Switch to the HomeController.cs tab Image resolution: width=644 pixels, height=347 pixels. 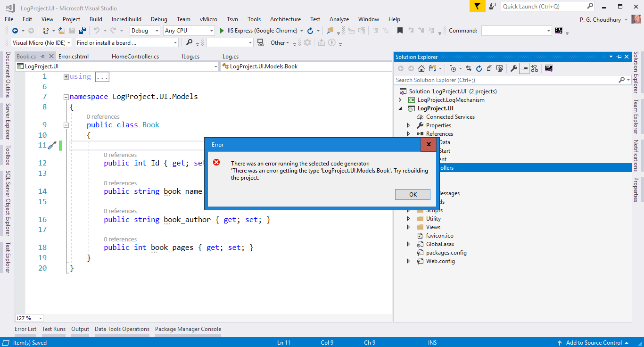tap(135, 57)
